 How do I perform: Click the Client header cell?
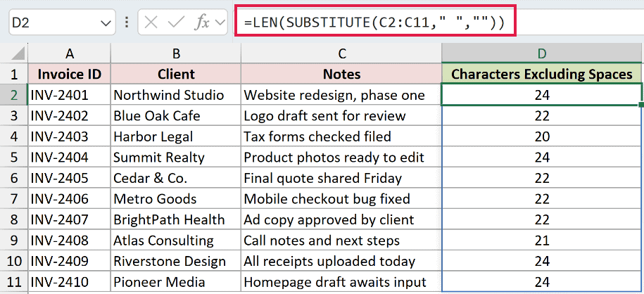tap(176, 75)
